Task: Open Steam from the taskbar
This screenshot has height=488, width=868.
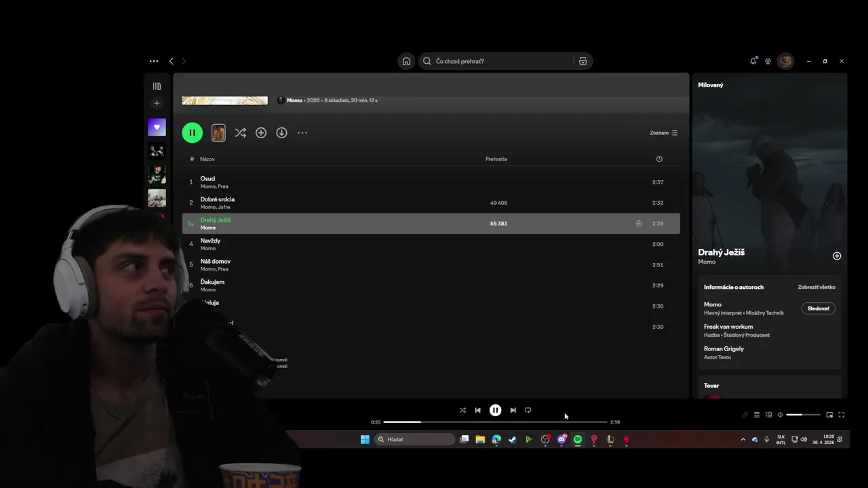Action: coord(513,439)
